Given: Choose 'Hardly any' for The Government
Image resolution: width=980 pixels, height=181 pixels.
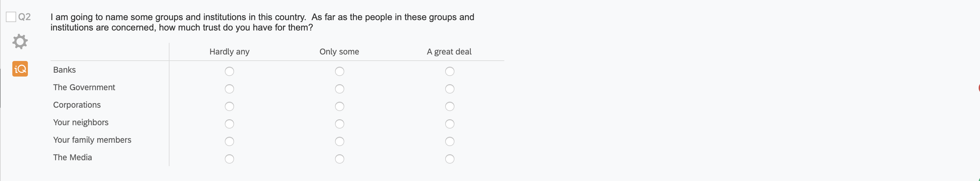Looking at the screenshot, I should (x=229, y=89).
